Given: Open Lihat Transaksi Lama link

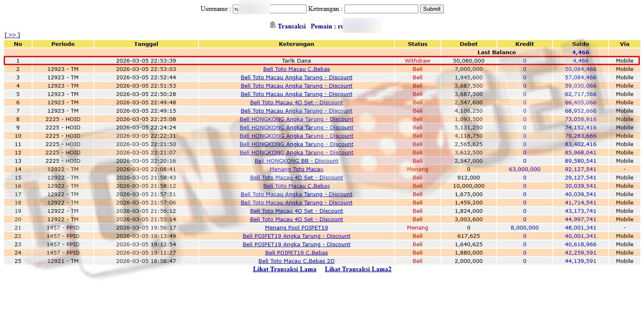Looking at the screenshot, I should (284, 269).
